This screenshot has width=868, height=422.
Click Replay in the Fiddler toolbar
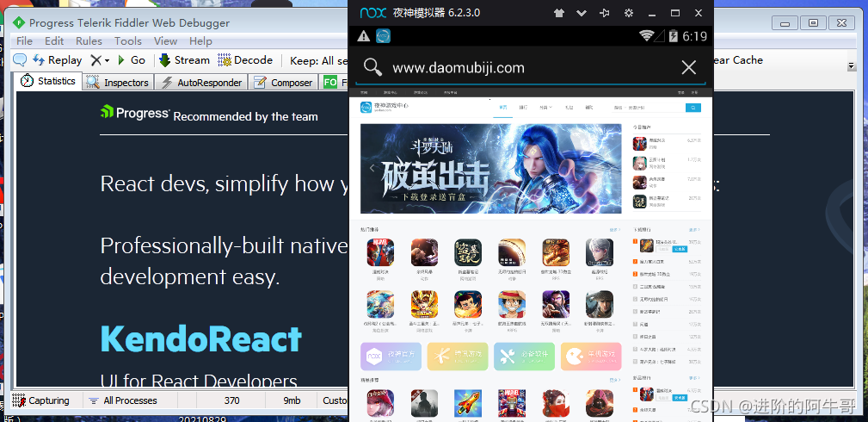[57, 60]
